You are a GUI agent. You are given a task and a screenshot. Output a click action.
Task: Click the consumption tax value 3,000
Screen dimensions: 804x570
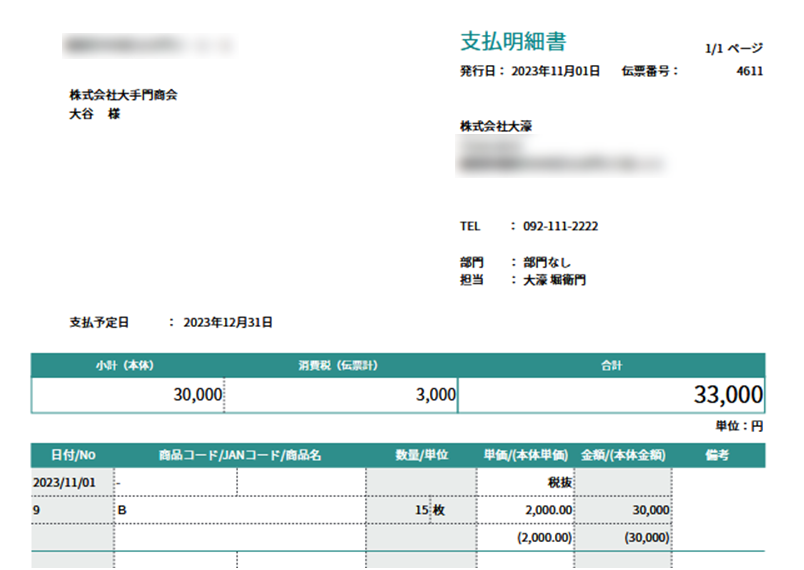(435, 395)
